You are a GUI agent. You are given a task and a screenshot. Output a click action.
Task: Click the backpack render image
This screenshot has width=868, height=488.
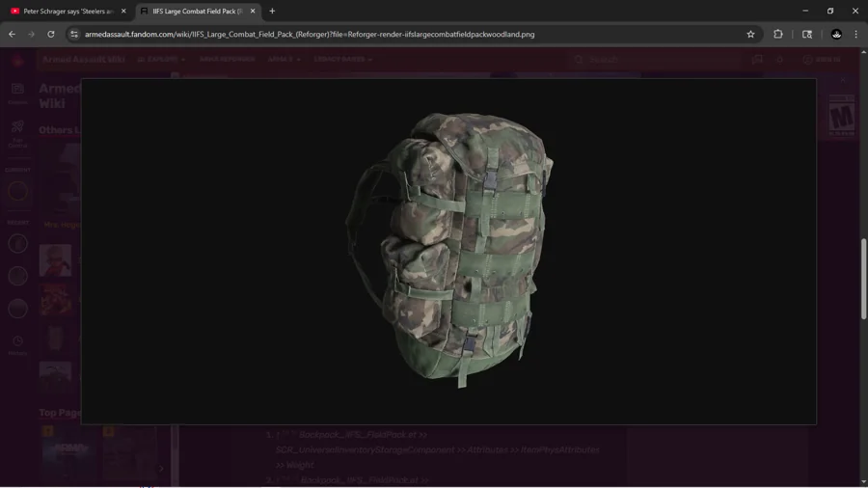(448, 251)
